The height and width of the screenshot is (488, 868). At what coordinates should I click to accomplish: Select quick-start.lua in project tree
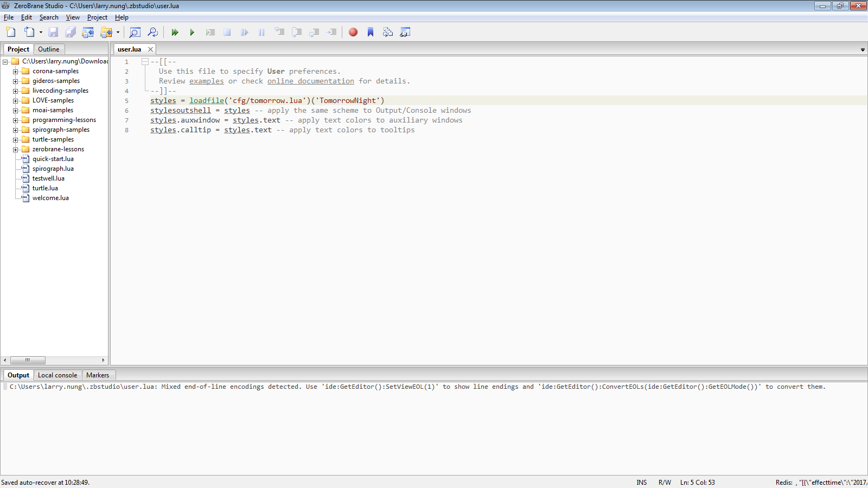coord(53,159)
